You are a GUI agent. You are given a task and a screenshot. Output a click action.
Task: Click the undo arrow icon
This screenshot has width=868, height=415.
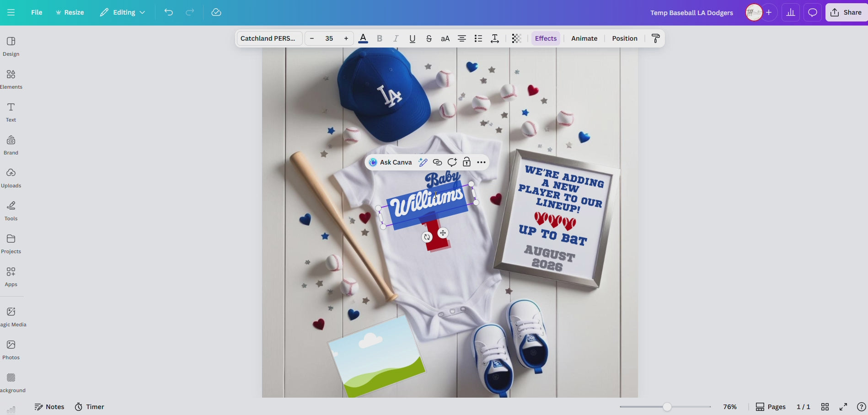pos(169,12)
